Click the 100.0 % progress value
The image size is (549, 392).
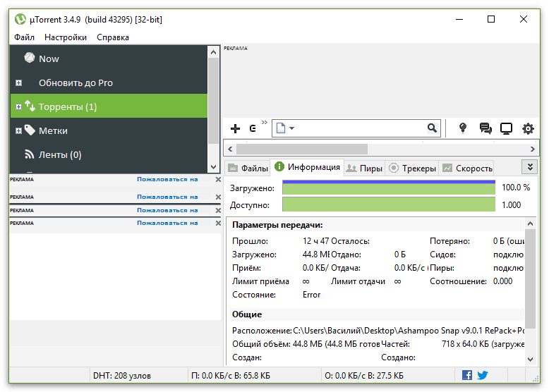tap(516, 188)
